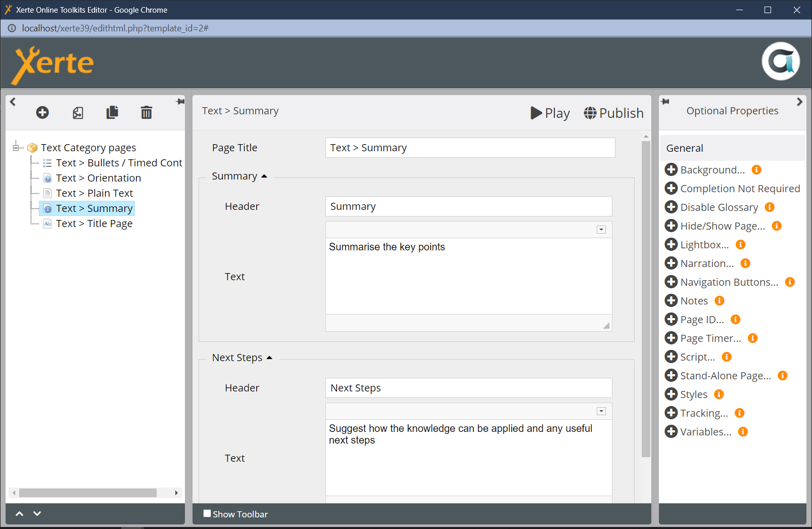
Task: Collapse the Summary section
Action: click(264, 177)
